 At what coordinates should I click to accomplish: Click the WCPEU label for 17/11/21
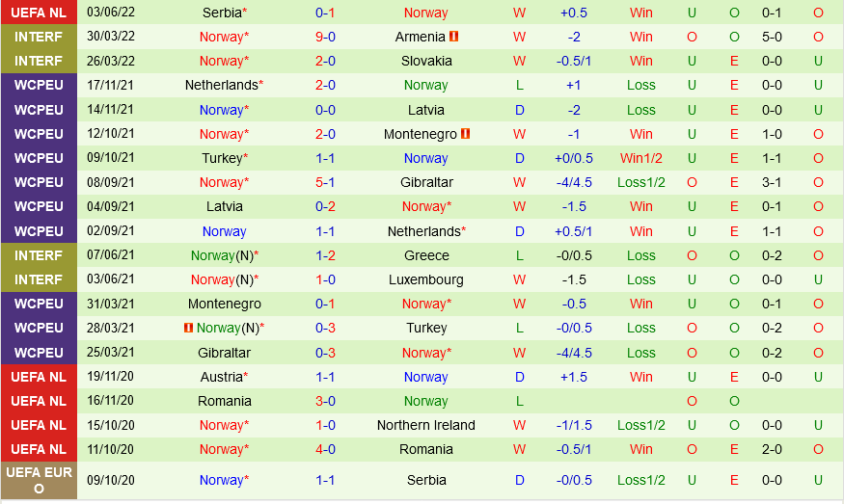pos(39,85)
